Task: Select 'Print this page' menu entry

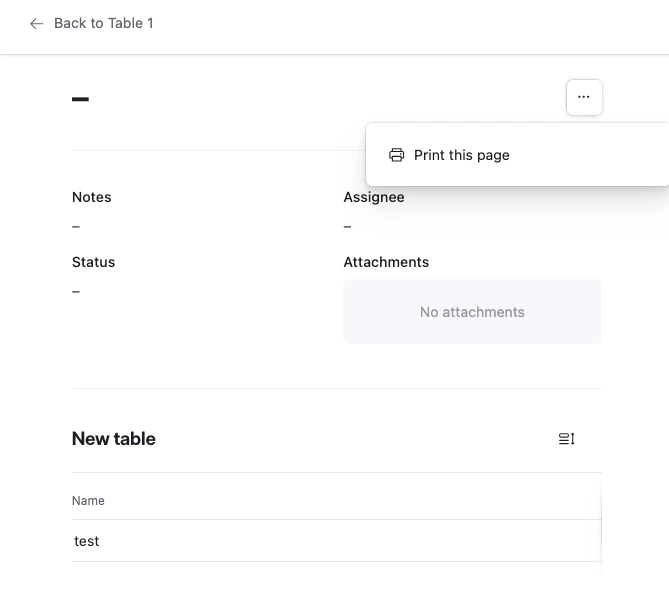Action: click(461, 155)
